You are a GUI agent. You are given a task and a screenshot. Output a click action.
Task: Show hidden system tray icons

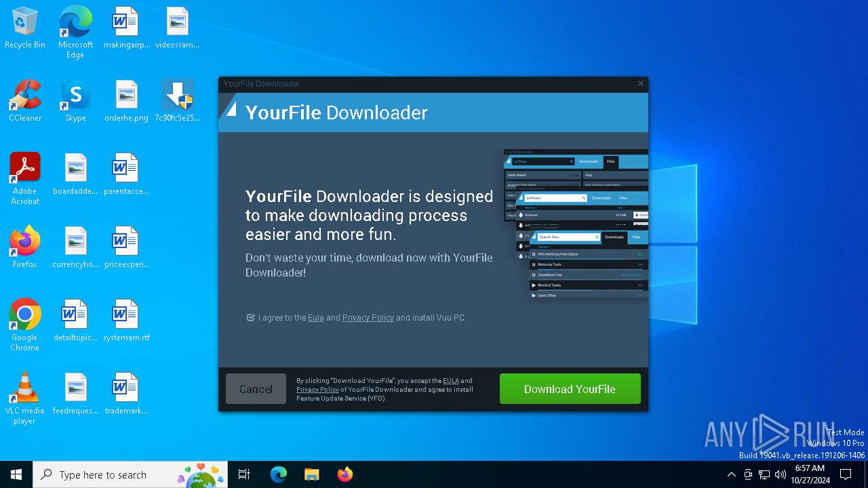(731, 474)
